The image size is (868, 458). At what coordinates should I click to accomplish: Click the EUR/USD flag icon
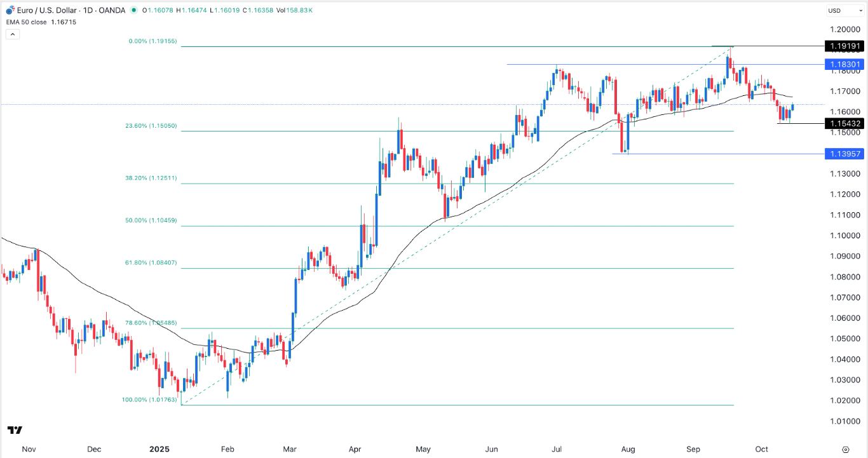pyautogui.click(x=9, y=10)
